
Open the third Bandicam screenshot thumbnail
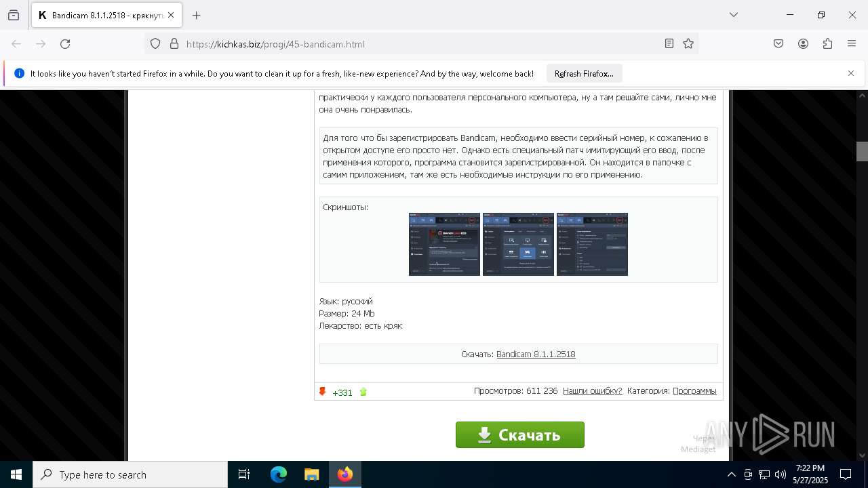[x=592, y=244]
